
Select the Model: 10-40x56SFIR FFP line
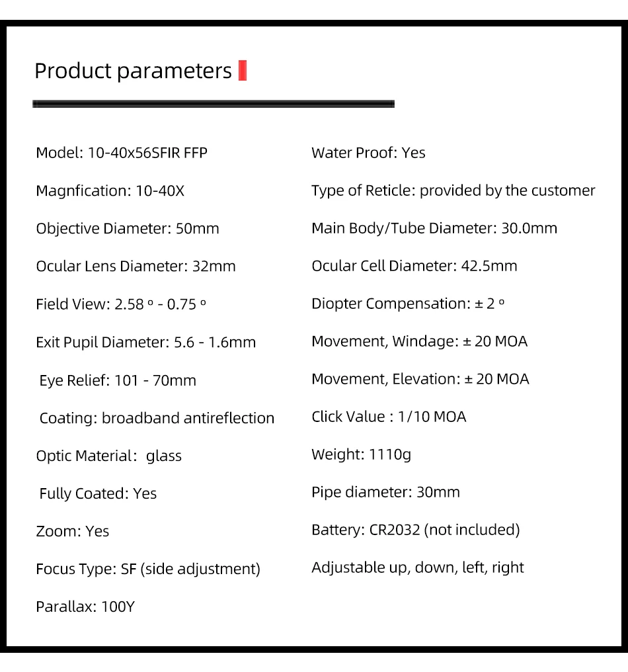122,153
